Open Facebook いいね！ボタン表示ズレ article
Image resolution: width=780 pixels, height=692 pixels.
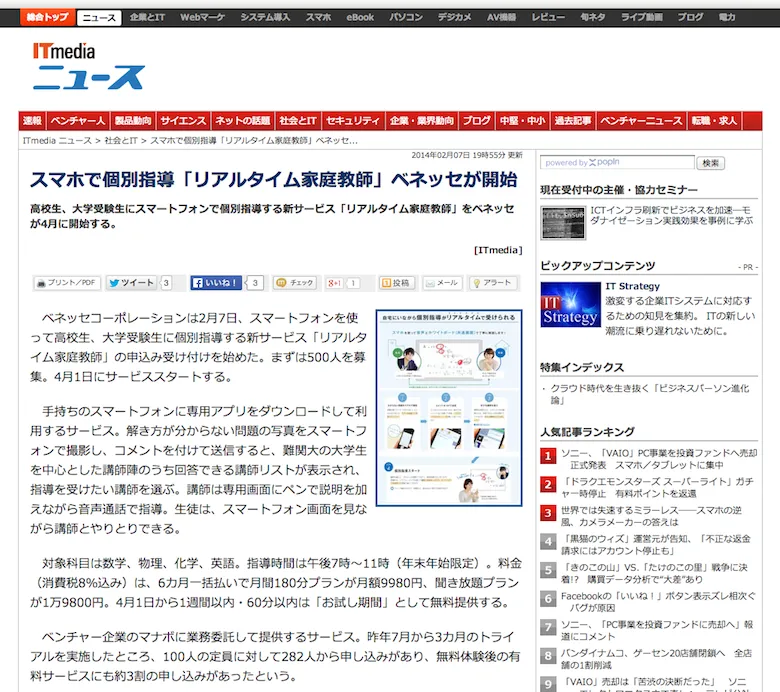tap(658, 601)
